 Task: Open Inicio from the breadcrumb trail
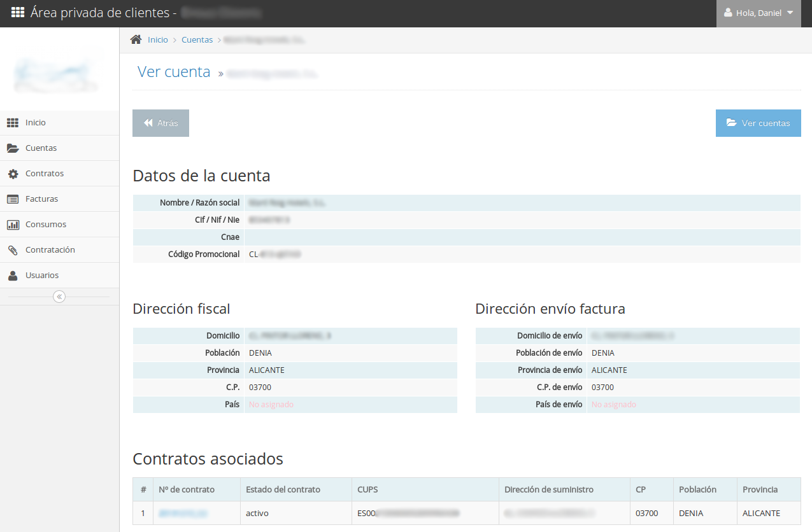[157, 39]
